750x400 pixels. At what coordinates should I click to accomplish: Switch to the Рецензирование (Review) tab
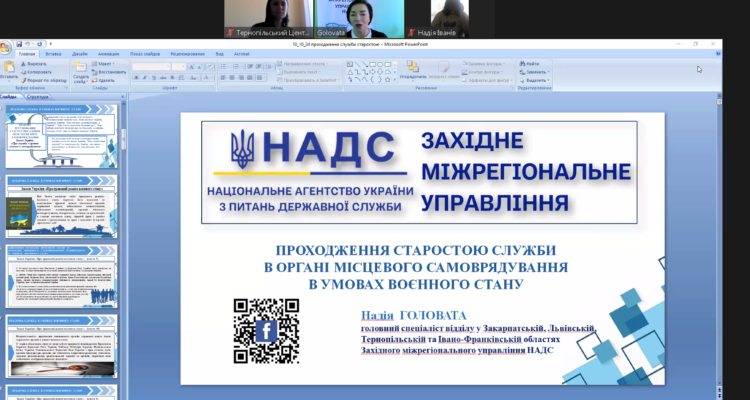click(188, 54)
